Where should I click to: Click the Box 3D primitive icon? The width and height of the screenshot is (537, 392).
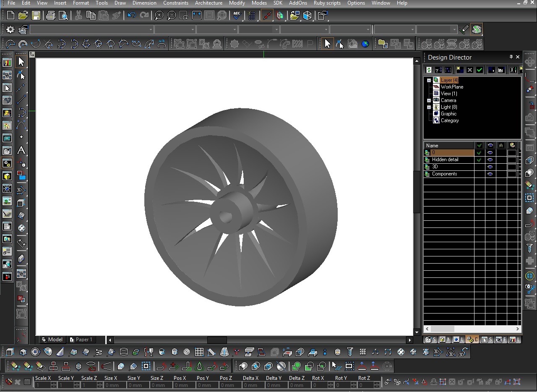[10, 352]
